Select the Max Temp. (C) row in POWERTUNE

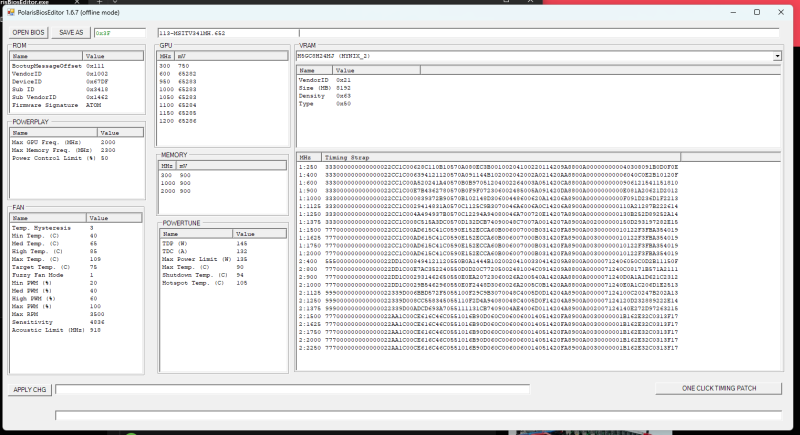[223, 267]
